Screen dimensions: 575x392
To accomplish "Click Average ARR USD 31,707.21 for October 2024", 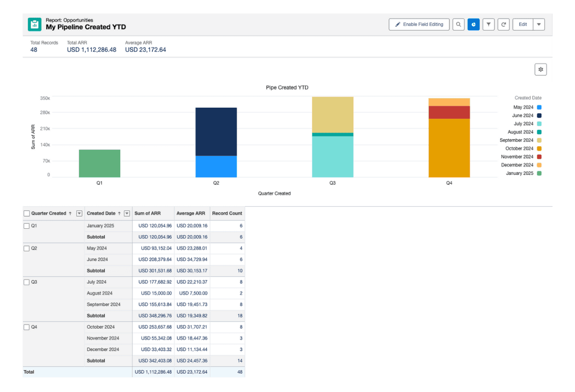I will pos(192,327).
